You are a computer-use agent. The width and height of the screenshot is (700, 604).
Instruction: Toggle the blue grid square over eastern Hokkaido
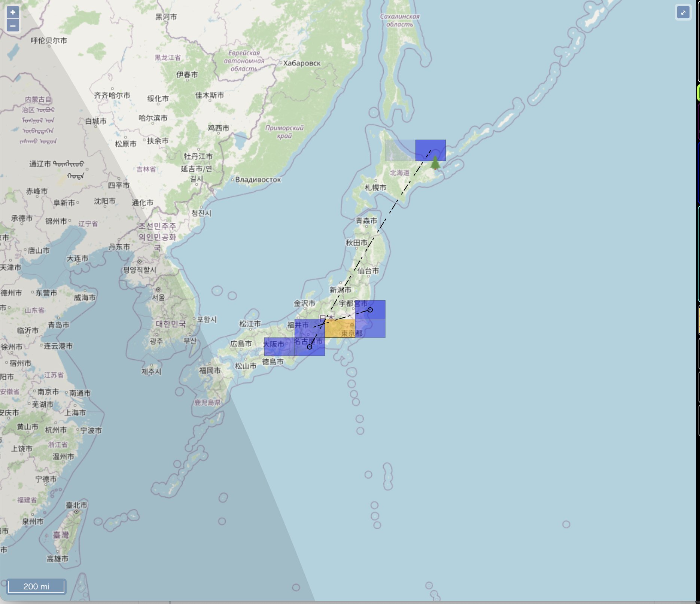click(x=430, y=150)
